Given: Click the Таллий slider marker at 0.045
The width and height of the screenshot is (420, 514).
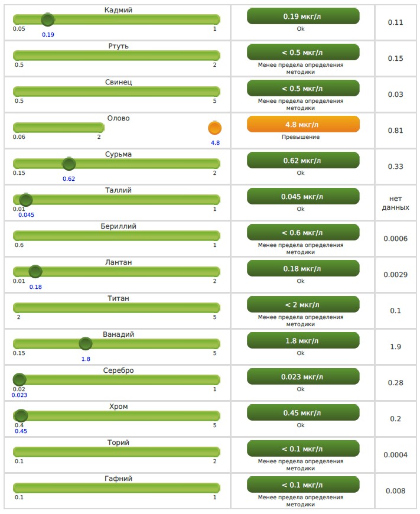Looking at the screenshot, I should point(25,200).
